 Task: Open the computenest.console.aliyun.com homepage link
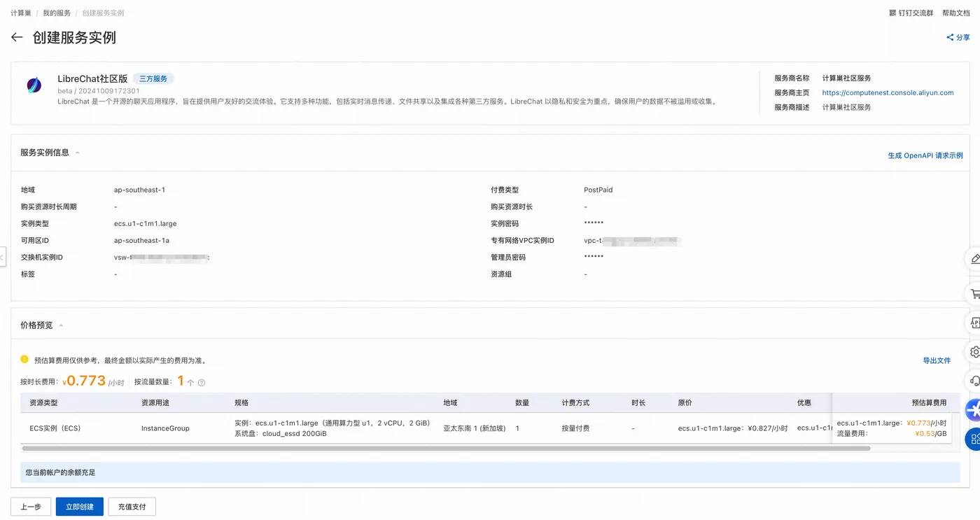coord(888,92)
